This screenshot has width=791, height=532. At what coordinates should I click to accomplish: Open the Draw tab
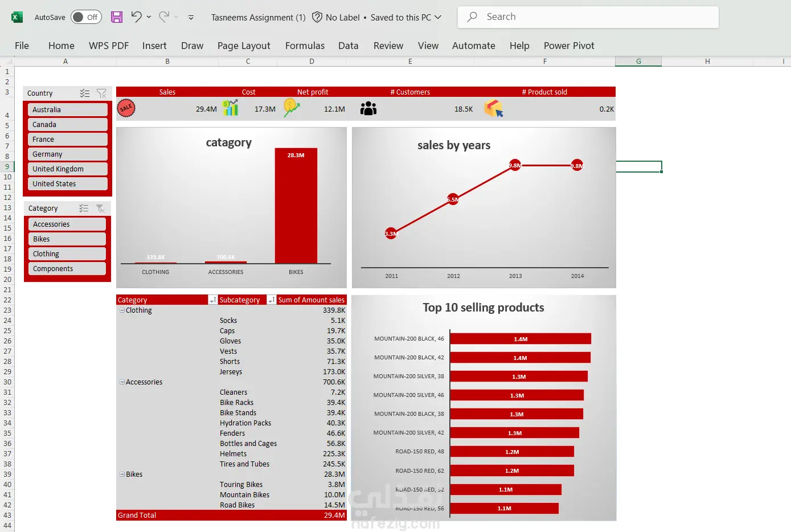(192, 46)
